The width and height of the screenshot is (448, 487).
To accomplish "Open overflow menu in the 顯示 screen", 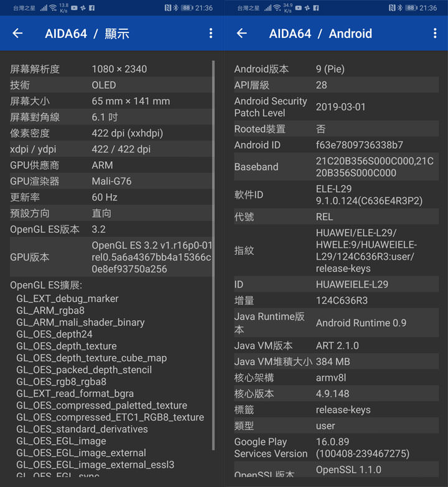I will (211, 33).
